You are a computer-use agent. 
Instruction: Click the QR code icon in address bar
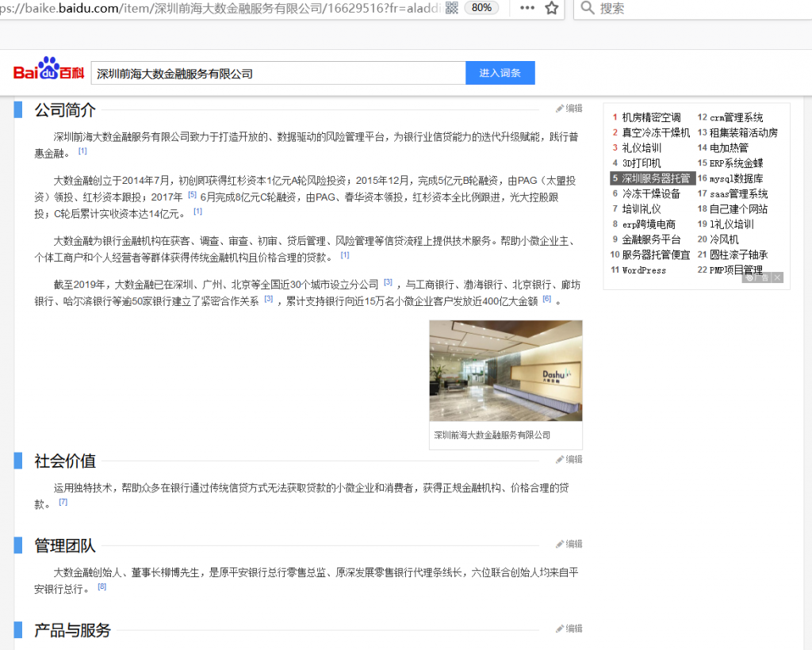(x=451, y=8)
